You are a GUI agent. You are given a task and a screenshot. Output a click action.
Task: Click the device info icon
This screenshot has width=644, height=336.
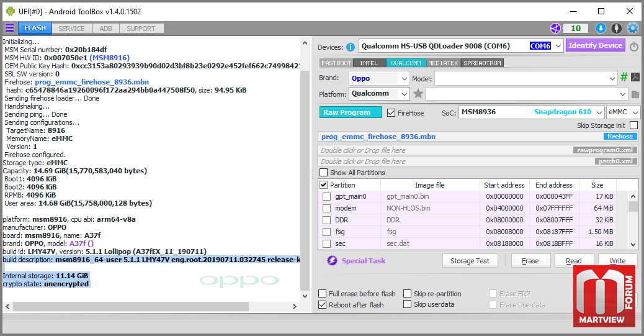(x=351, y=47)
